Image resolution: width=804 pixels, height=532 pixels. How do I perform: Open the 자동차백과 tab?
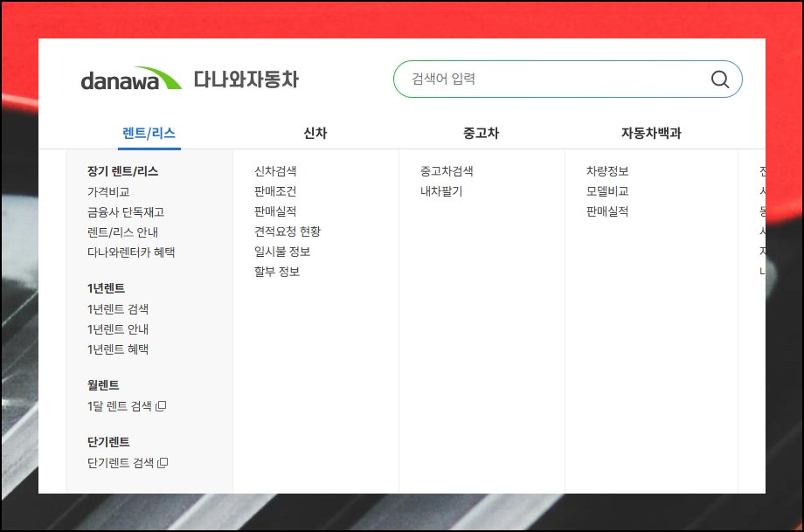pos(651,134)
